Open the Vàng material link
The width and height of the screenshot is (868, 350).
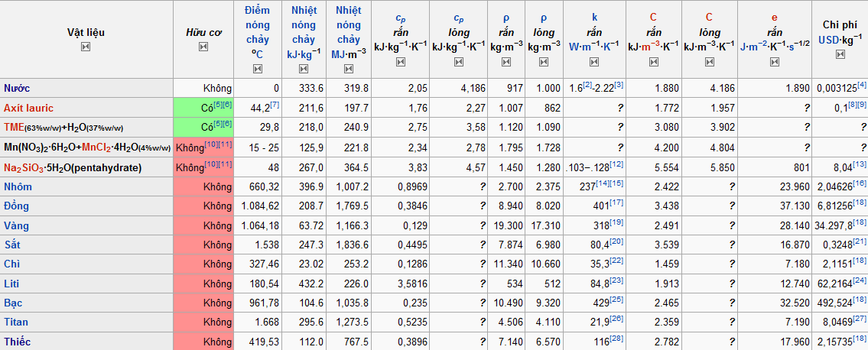(17, 225)
